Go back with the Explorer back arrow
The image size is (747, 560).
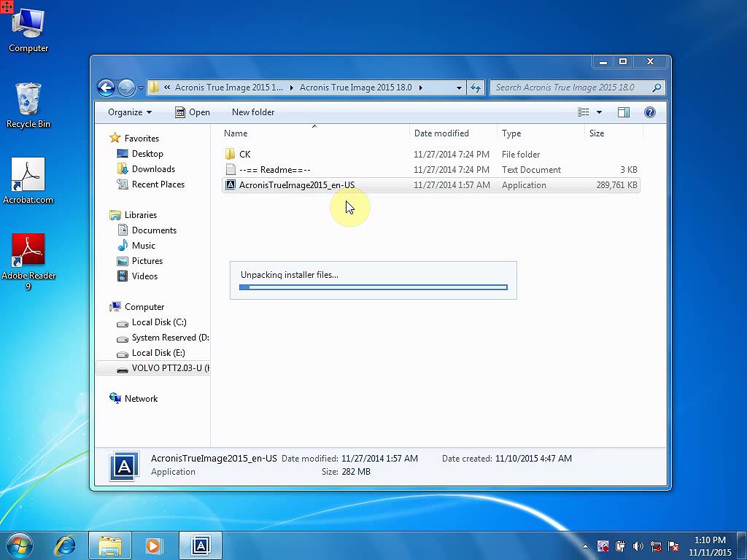[x=107, y=87]
